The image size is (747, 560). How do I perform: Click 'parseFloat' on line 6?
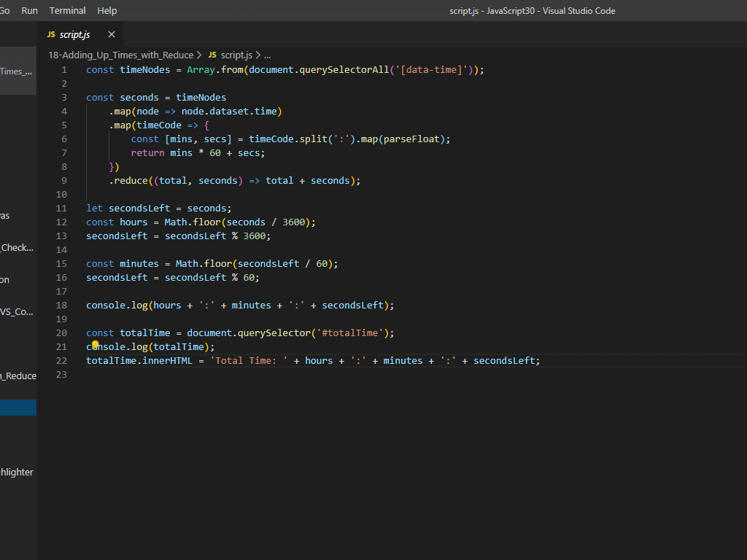coord(411,139)
